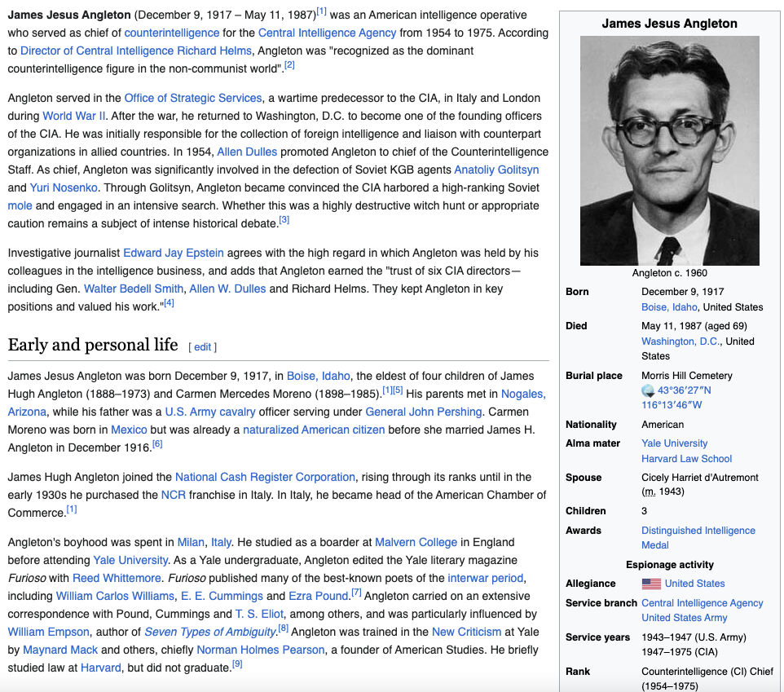Open the William Empson link
Screen dimensions: 784x692
click(x=49, y=632)
